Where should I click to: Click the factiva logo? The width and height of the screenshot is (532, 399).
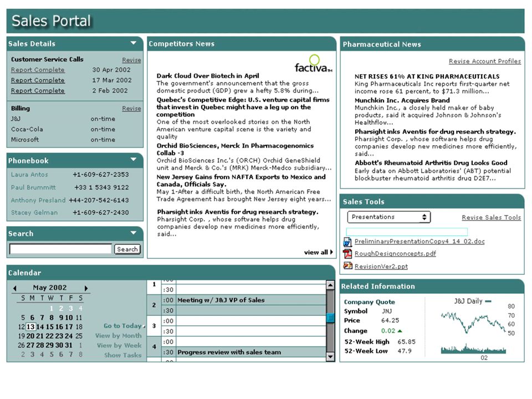[x=313, y=64]
